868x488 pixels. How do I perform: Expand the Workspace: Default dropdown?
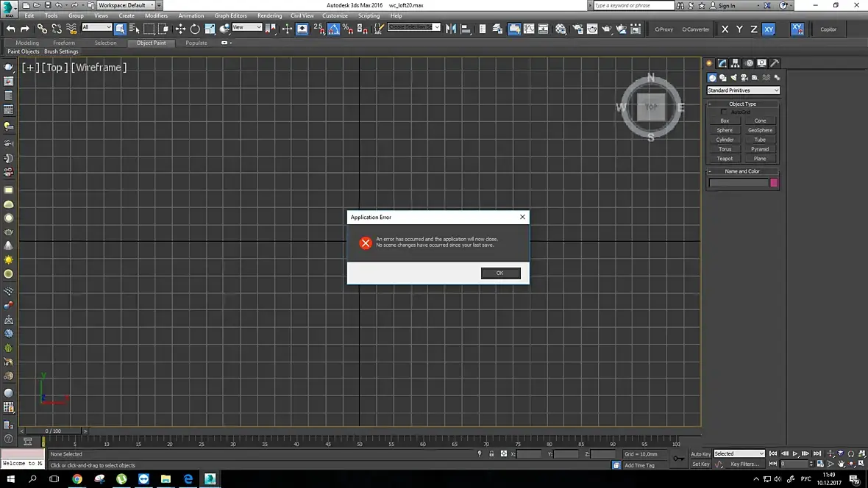click(x=127, y=5)
